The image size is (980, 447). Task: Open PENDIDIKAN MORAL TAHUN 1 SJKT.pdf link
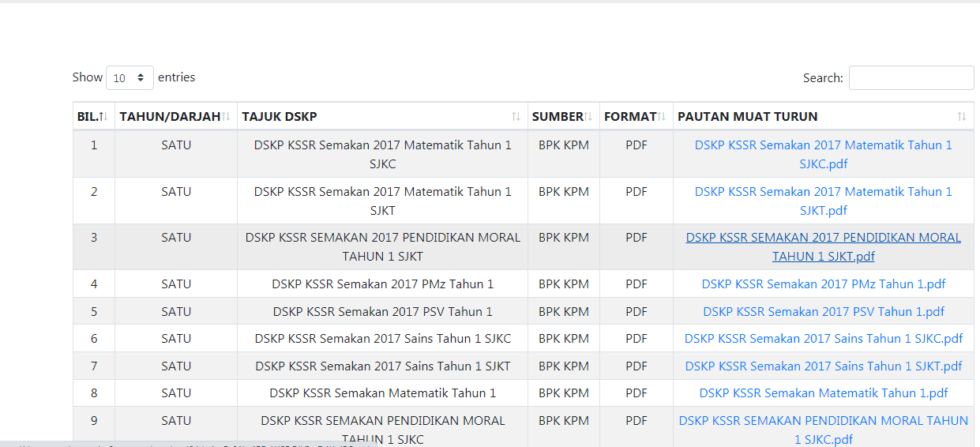click(x=823, y=238)
